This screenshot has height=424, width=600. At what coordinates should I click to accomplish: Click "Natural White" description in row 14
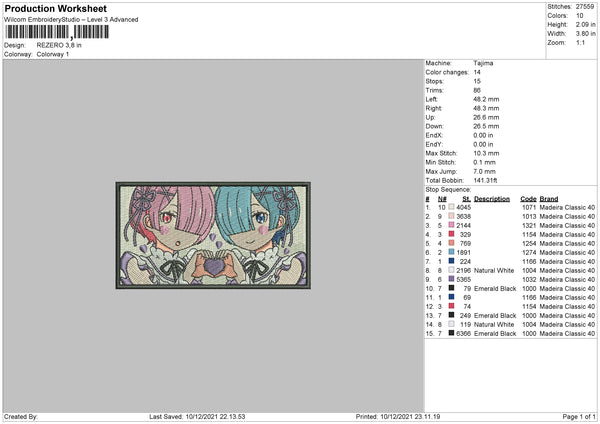coord(494,325)
